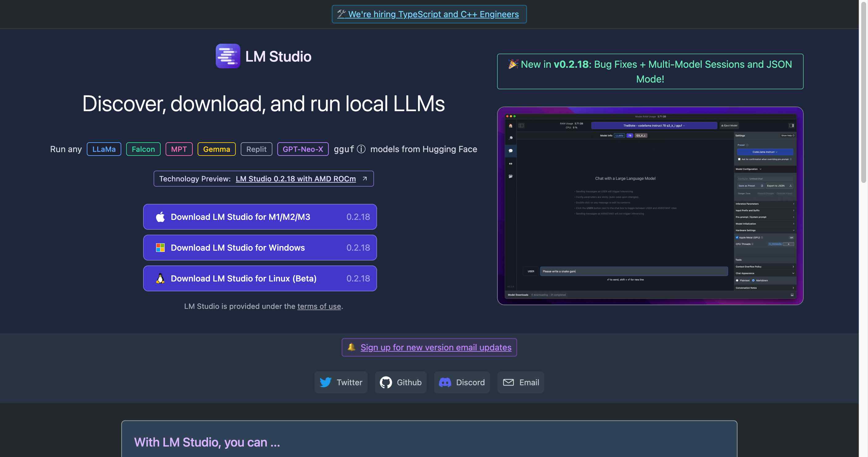Click the envelope Email icon
868x457 pixels.
[x=508, y=382]
